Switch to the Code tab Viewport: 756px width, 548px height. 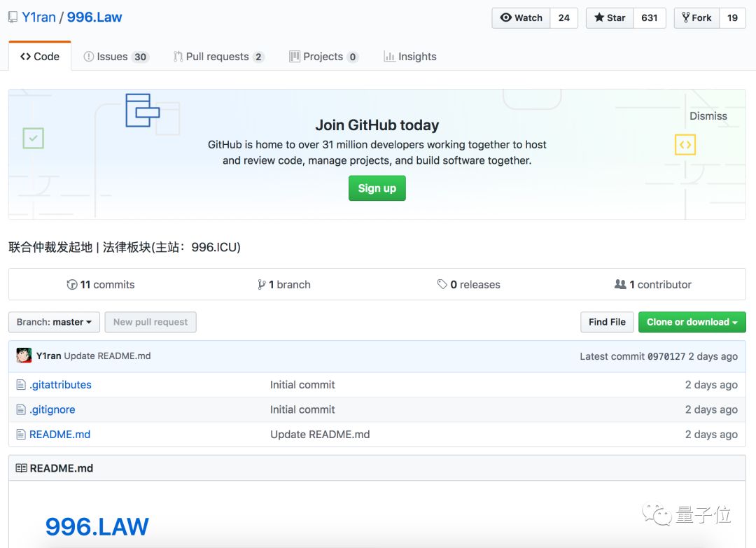(40, 57)
